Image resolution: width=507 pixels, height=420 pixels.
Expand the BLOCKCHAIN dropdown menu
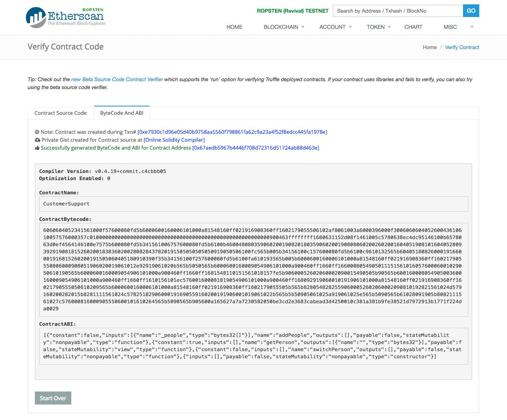click(x=284, y=27)
